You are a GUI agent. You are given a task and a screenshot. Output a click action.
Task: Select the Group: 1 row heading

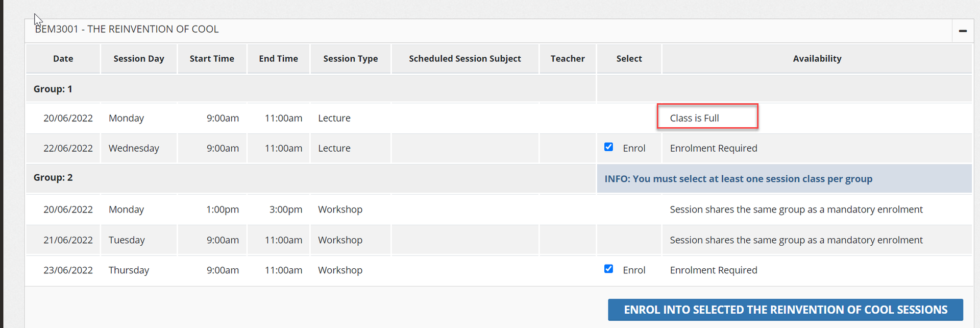coord(53,89)
